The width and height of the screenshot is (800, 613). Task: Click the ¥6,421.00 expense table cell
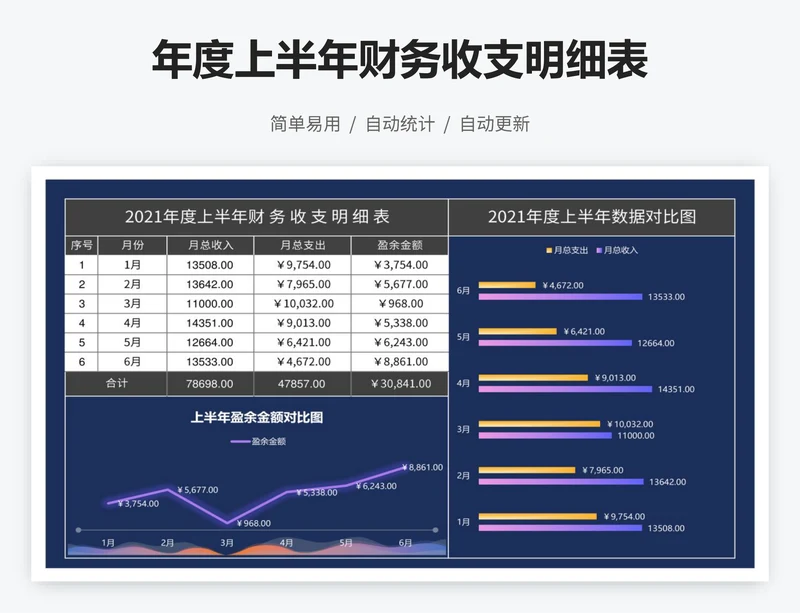tap(303, 342)
